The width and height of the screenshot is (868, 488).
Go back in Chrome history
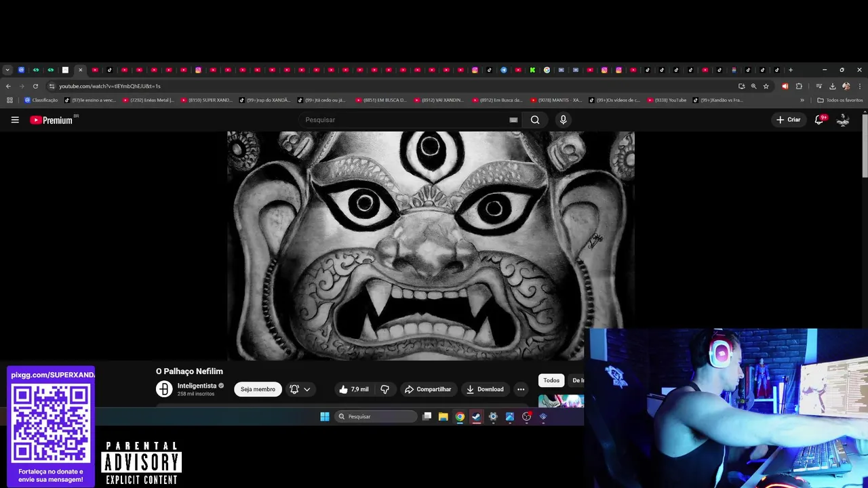[8, 86]
